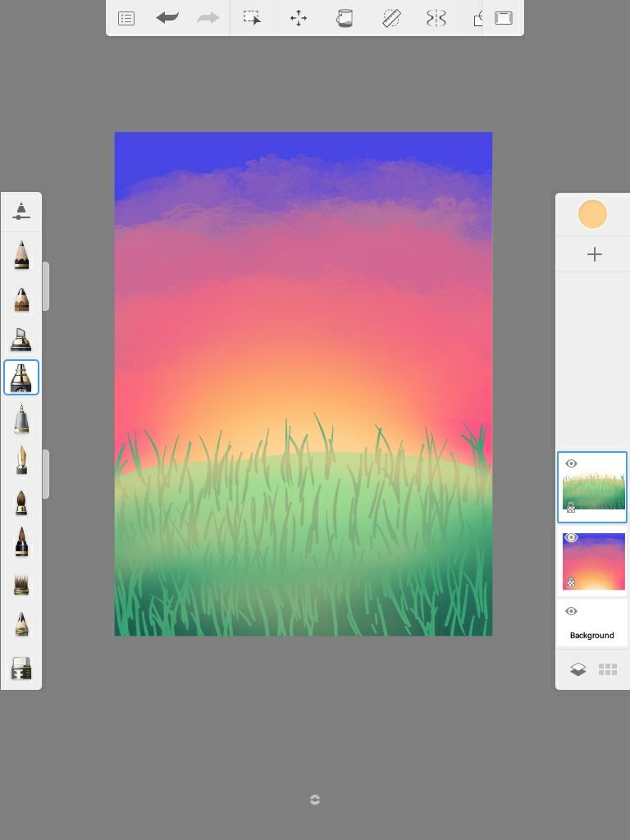The height and width of the screenshot is (840, 630).
Task: Select the Background layer
Action: (x=592, y=623)
